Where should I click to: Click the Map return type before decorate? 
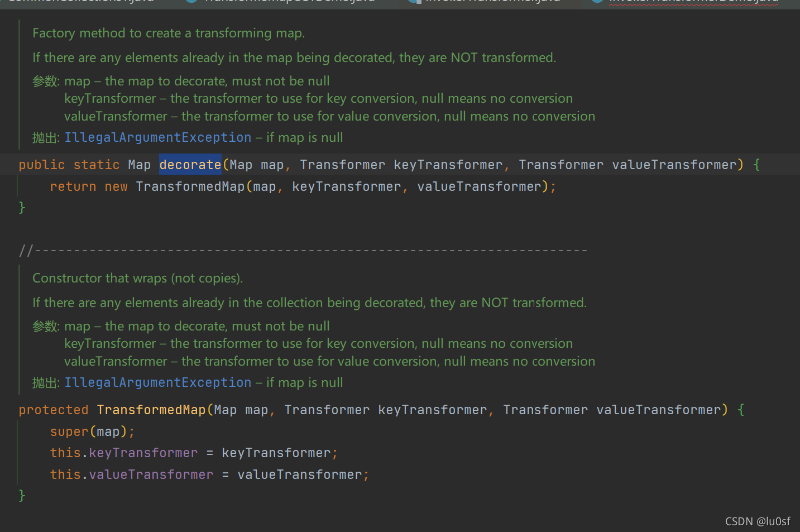point(140,165)
